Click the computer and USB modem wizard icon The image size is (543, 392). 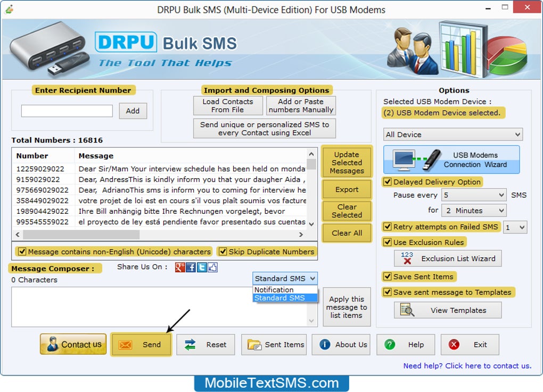click(x=418, y=160)
